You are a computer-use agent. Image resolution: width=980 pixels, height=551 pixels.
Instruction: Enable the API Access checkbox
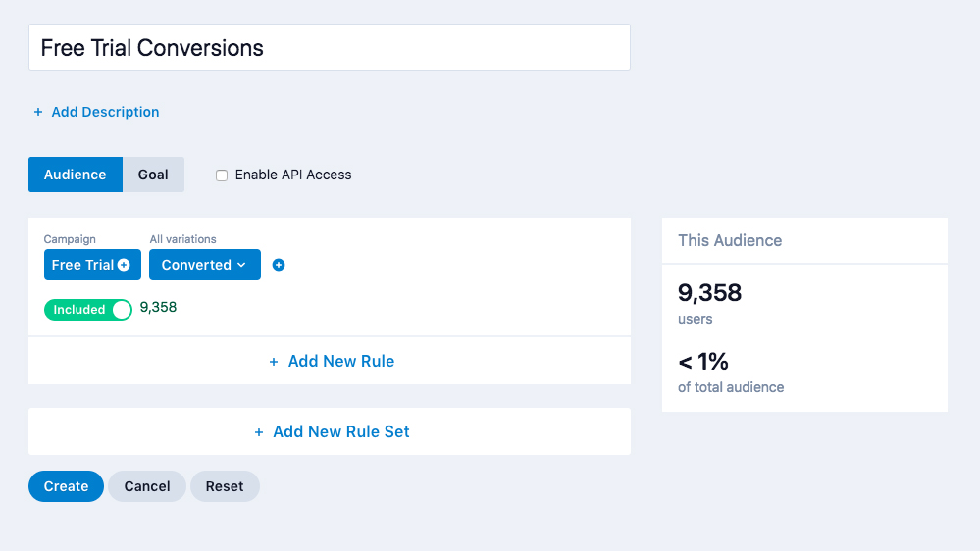(x=222, y=175)
